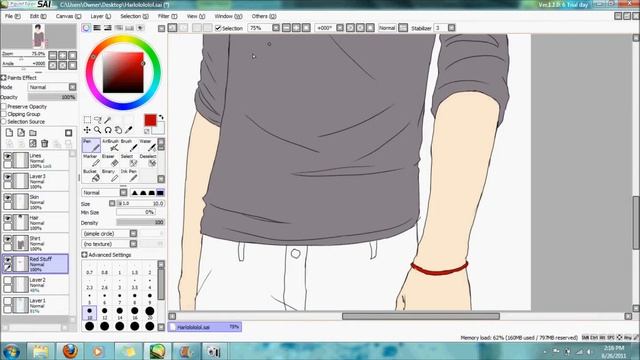
Task: Show the color wheel panel
Action: click(86, 28)
